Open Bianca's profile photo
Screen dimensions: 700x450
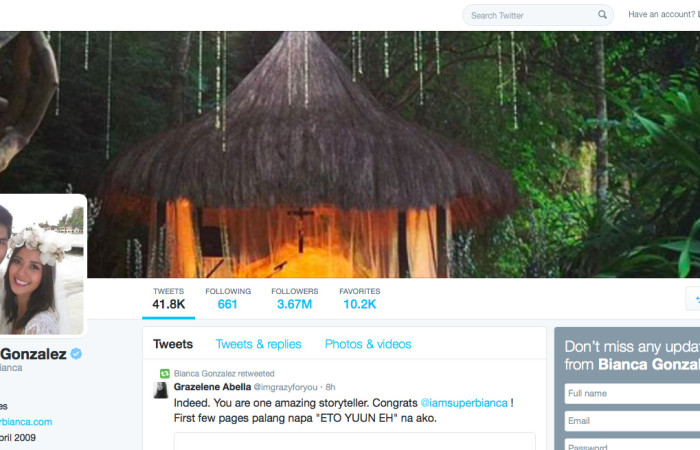pos(42,264)
